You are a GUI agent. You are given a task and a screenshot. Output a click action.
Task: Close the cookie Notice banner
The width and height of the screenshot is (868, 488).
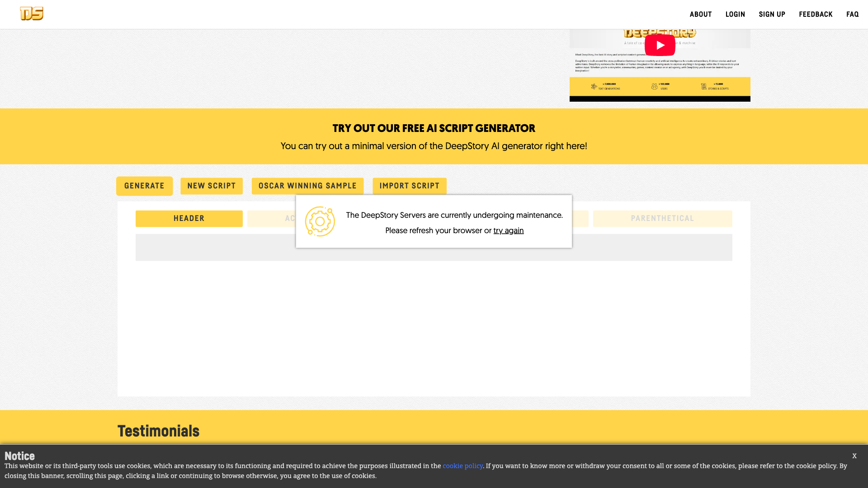point(854,456)
